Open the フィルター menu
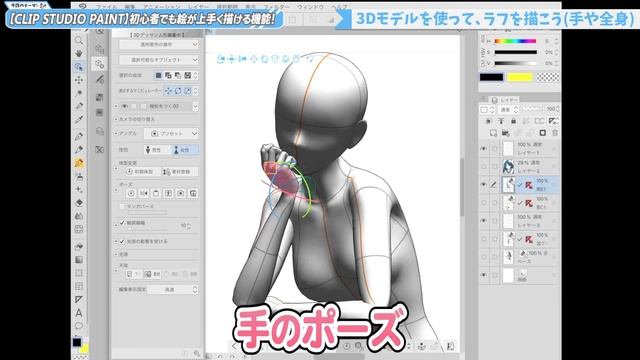Screen dimensions: 640x360 277,7
